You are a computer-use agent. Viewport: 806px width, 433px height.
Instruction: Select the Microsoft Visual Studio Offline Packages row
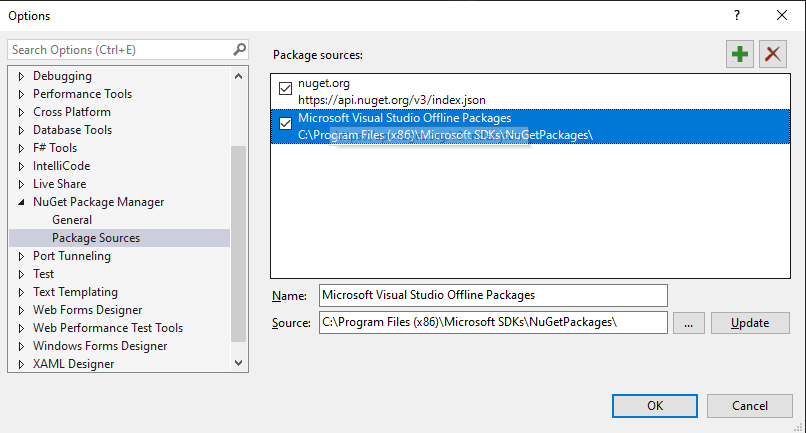click(x=530, y=127)
